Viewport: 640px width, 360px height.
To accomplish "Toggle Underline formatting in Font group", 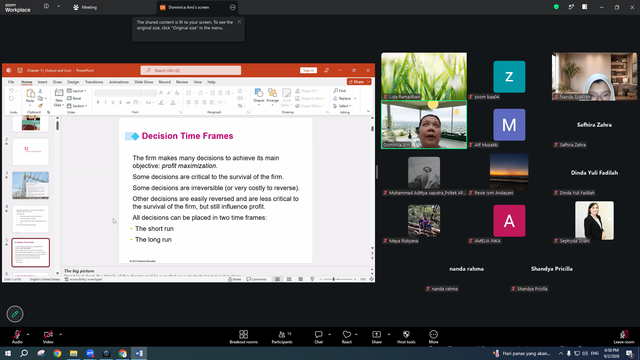I will coord(113,102).
